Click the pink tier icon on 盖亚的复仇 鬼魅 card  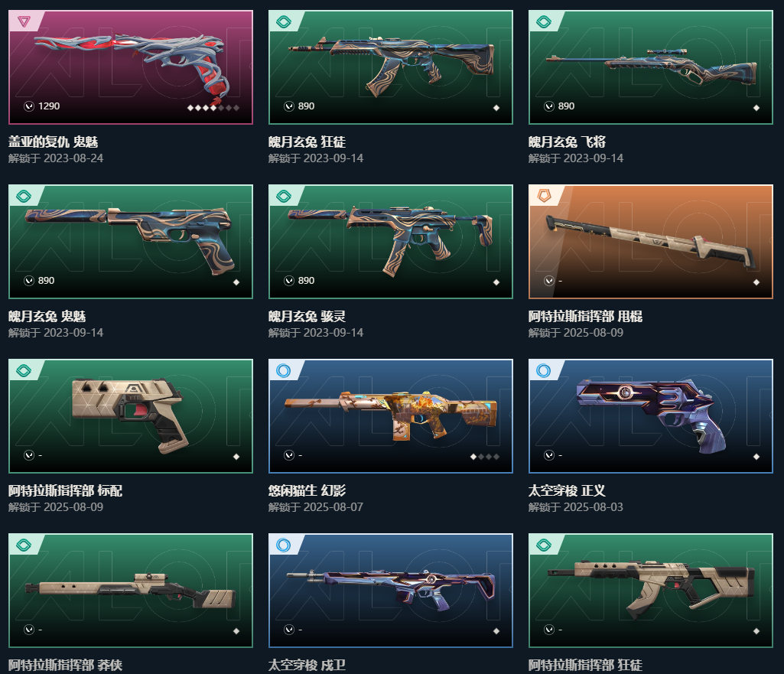coord(24,21)
